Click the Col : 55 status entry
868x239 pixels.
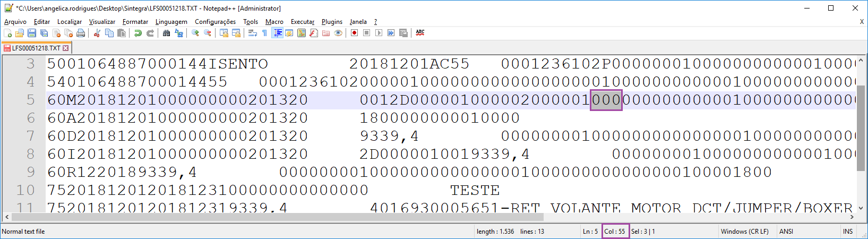click(615, 232)
